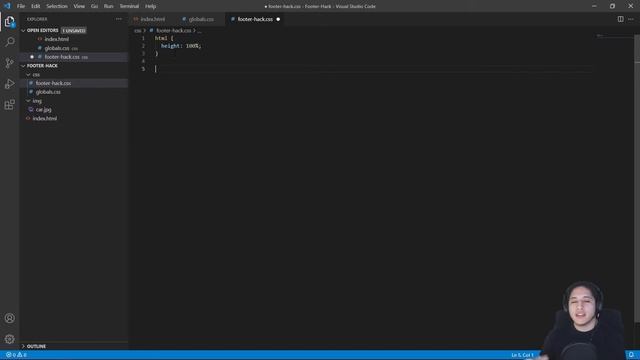Screen dimensions: 640x360
Task: Click the footer-hack.css breadcrumb segment
Action: coord(173,31)
